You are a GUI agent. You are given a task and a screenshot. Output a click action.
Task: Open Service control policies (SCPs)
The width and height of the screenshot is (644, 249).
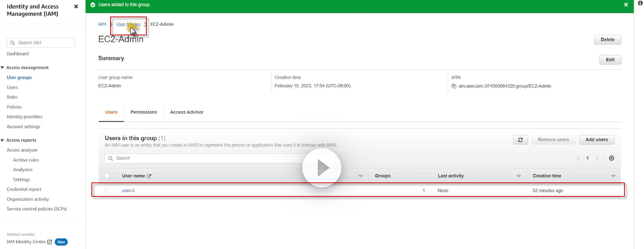pos(36,209)
